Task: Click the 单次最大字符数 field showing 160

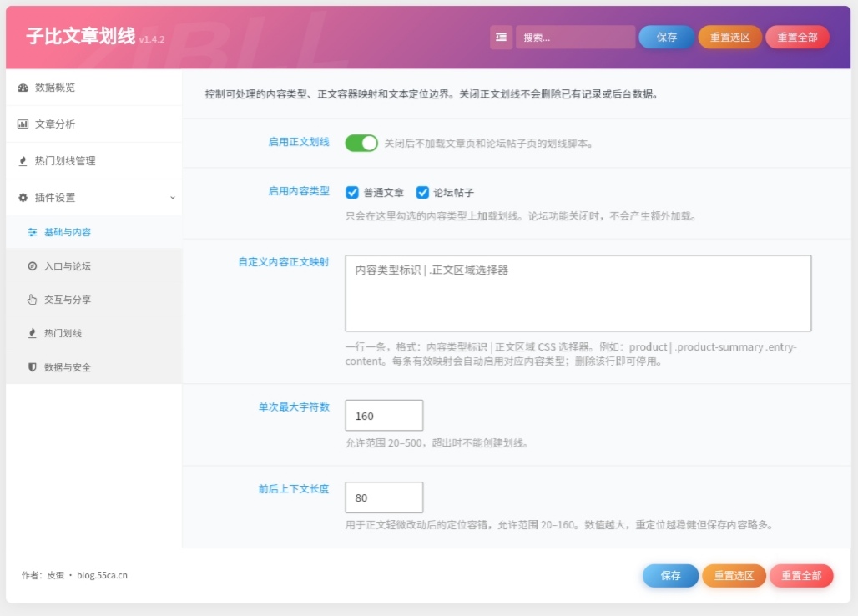Action: pyautogui.click(x=384, y=415)
